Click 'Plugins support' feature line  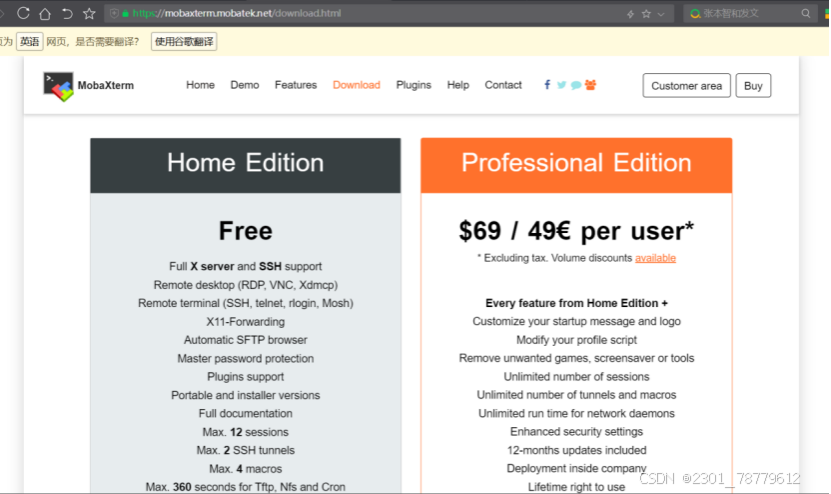[245, 377]
